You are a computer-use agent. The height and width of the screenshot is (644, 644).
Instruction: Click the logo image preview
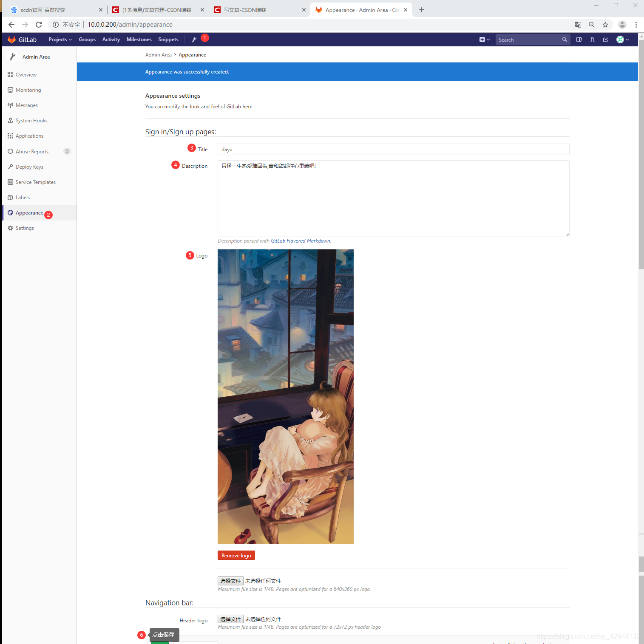click(x=286, y=396)
